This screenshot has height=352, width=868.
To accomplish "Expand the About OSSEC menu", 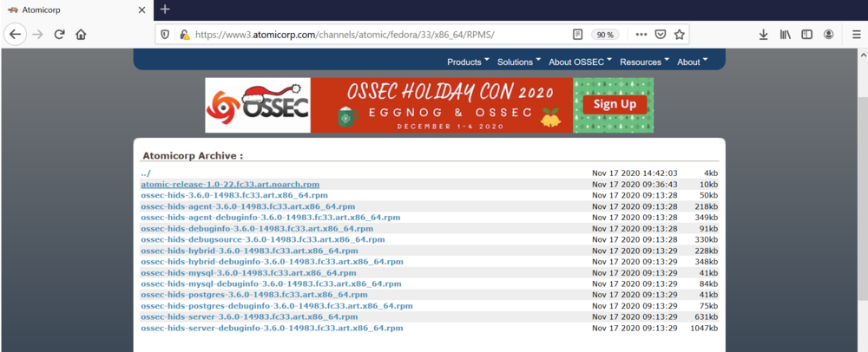I will pos(580,62).
